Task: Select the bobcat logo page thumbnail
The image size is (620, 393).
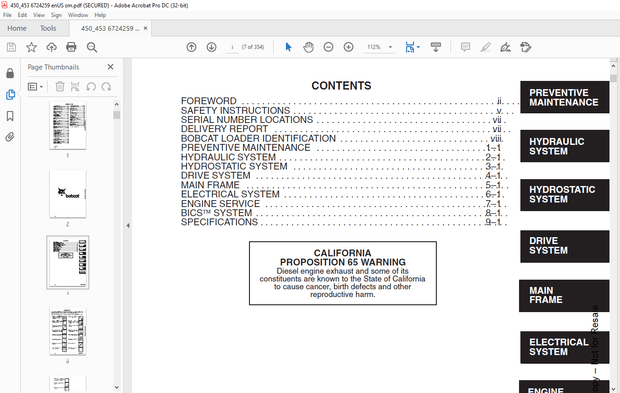Action: click(x=68, y=194)
